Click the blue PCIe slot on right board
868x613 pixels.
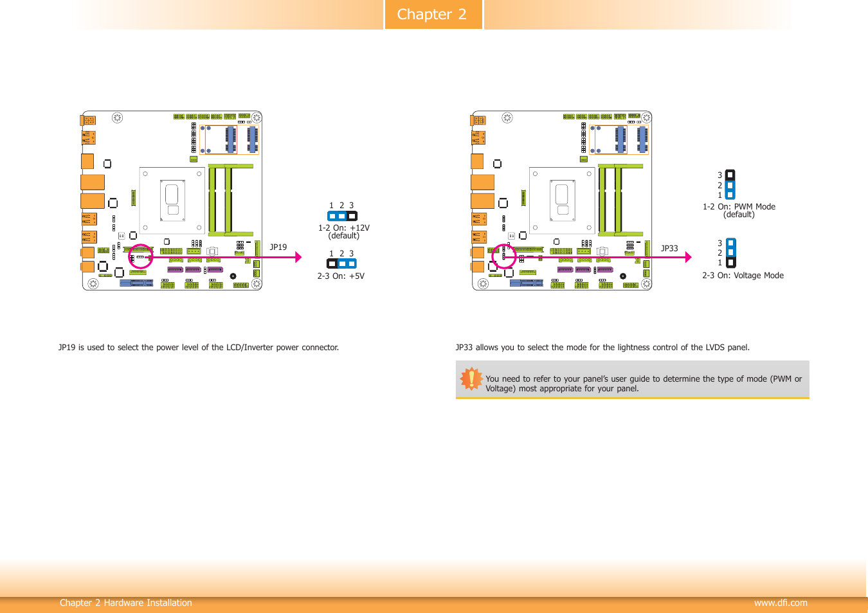(527, 283)
